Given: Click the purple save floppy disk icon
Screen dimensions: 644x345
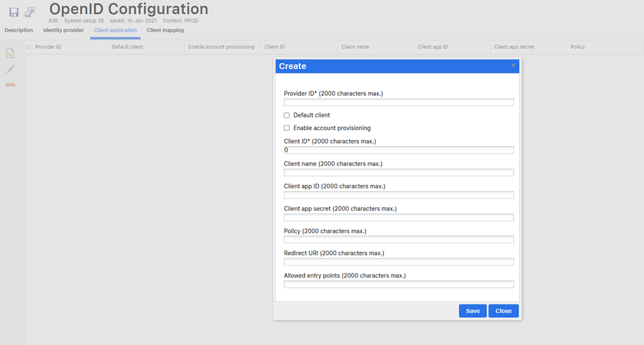Looking at the screenshot, I should (13, 13).
